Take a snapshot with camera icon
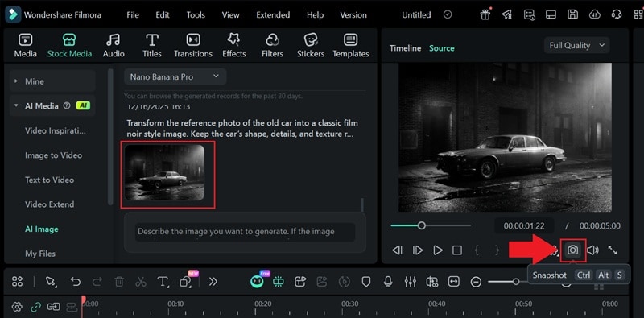The height and width of the screenshot is (318, 644). 572,250
